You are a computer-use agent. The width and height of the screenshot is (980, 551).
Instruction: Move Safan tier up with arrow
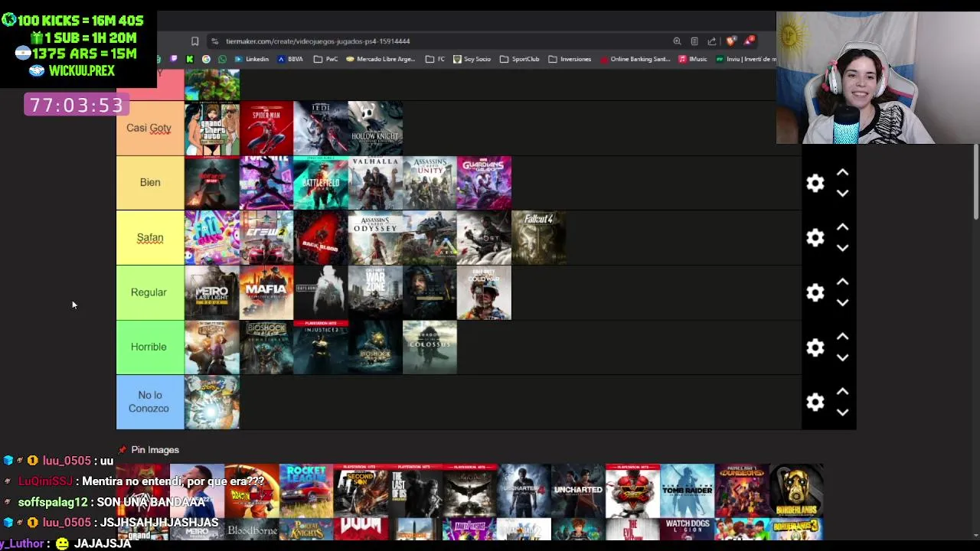coord(842,227)
